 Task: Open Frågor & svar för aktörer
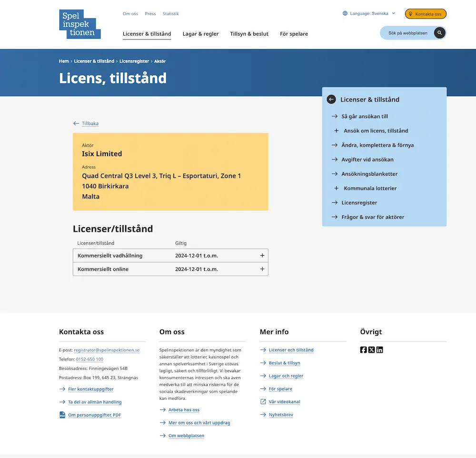(x=373, y=217)
